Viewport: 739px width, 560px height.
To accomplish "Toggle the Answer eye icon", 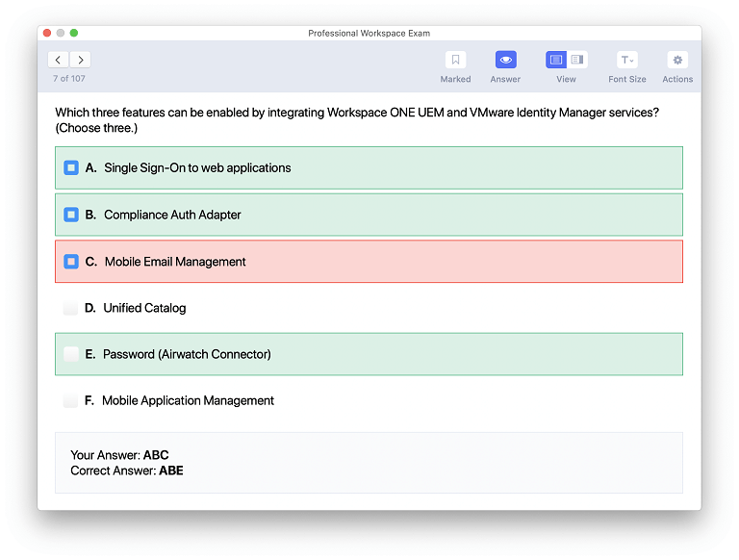I will point(506,60).
